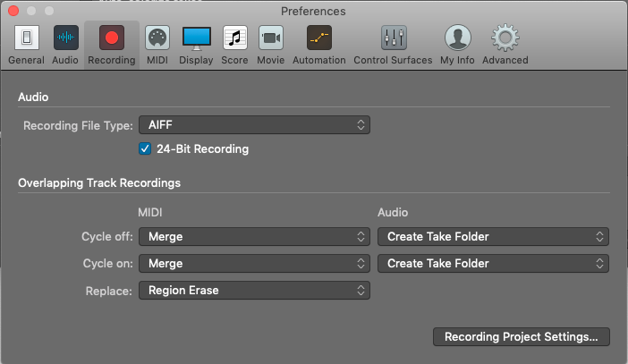Open Audio Cycle off Create Take Folder dropdown
The height and width of the screenshot is (364, 628).
(x=493, y=237)
